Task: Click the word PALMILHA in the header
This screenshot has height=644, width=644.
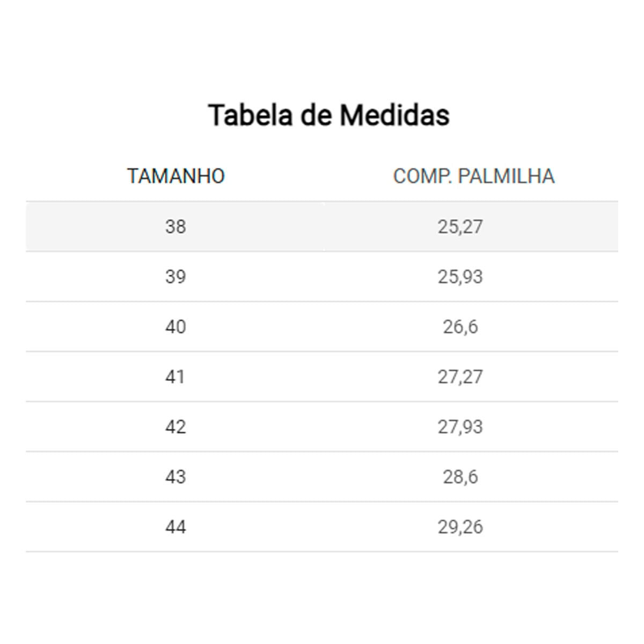Action: pos(506,177)
